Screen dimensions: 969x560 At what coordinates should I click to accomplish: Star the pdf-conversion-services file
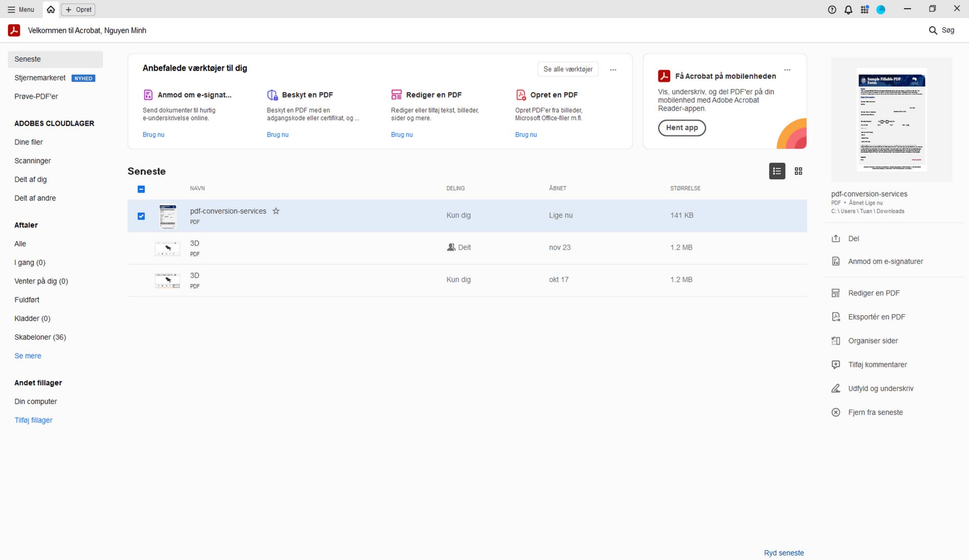click(276, 211)
